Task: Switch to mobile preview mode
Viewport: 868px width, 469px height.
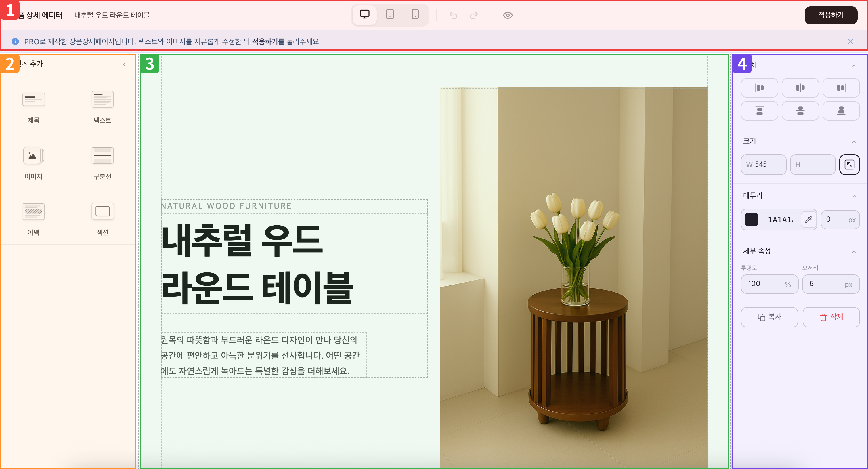Action: (x=415, y=15)
